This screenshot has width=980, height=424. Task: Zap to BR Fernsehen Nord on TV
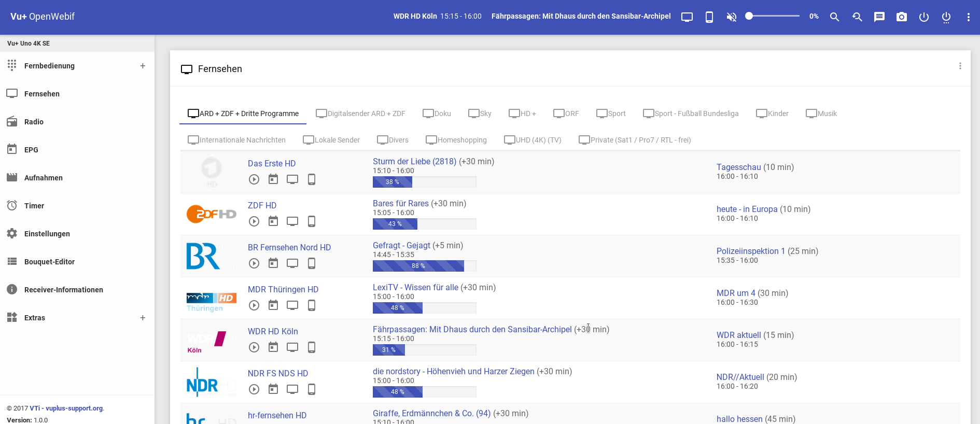292,263
